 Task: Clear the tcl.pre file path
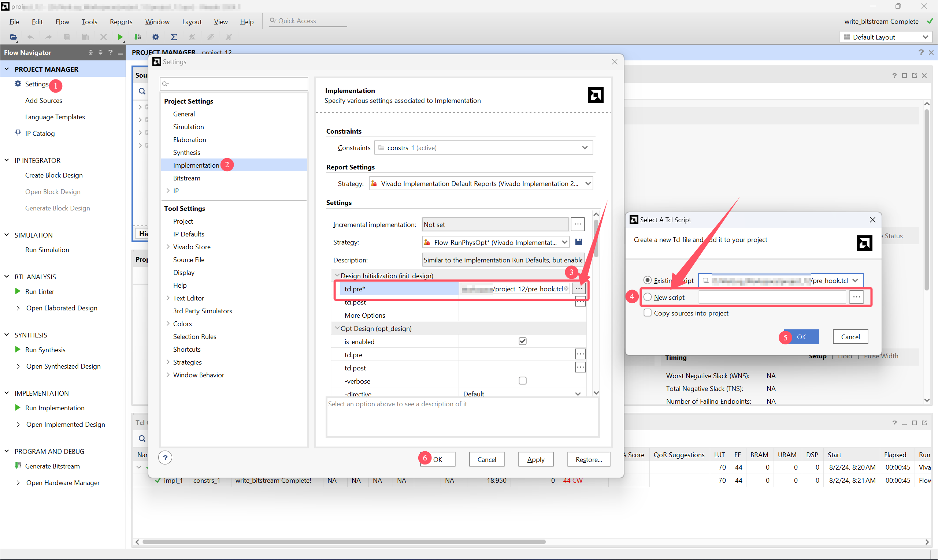[x=566, y=289]
